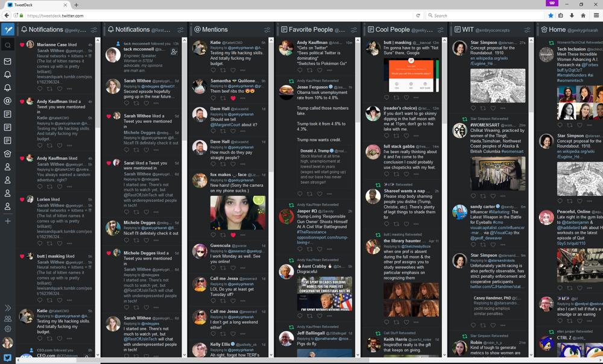The height and width of the screenshot is (364, 603).
Task: Reply to Star Simpson's Roundabout tweet in WIT
Action: pos(473,108)
